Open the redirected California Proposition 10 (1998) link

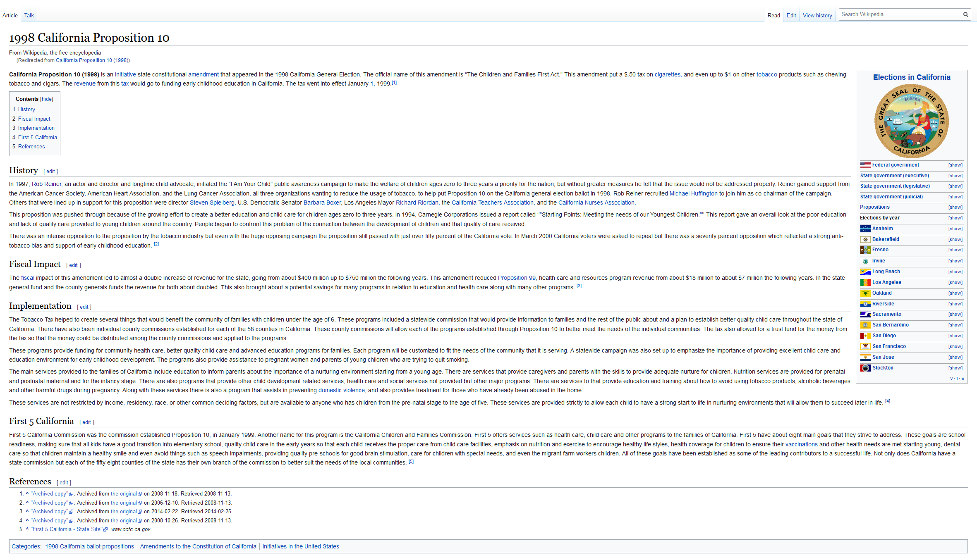click(x=92, y=60)
